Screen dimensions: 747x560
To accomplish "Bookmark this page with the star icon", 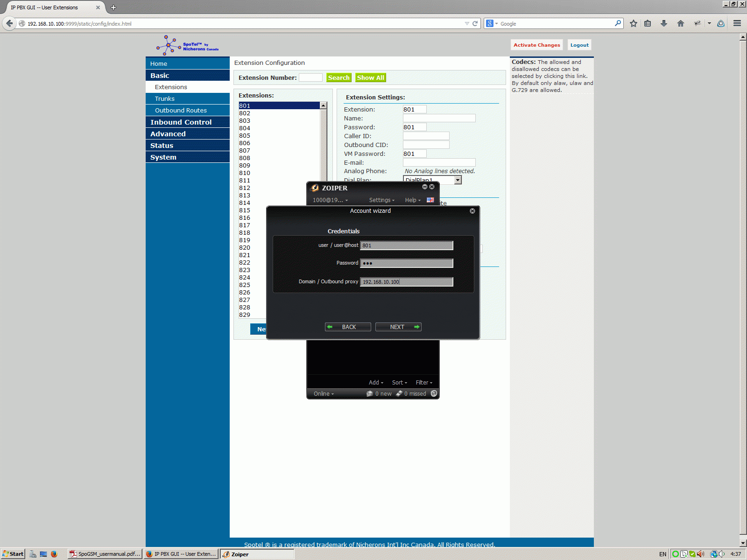I will point(633,23).
